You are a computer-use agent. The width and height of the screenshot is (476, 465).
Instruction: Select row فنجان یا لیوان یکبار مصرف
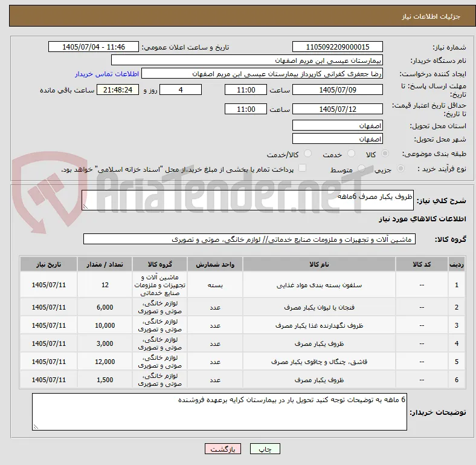243,307
